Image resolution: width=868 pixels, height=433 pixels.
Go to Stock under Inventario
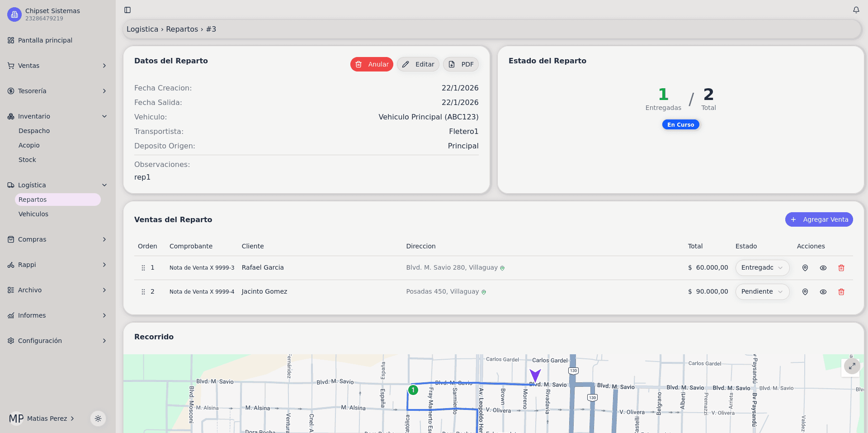(x=27, y=160)
